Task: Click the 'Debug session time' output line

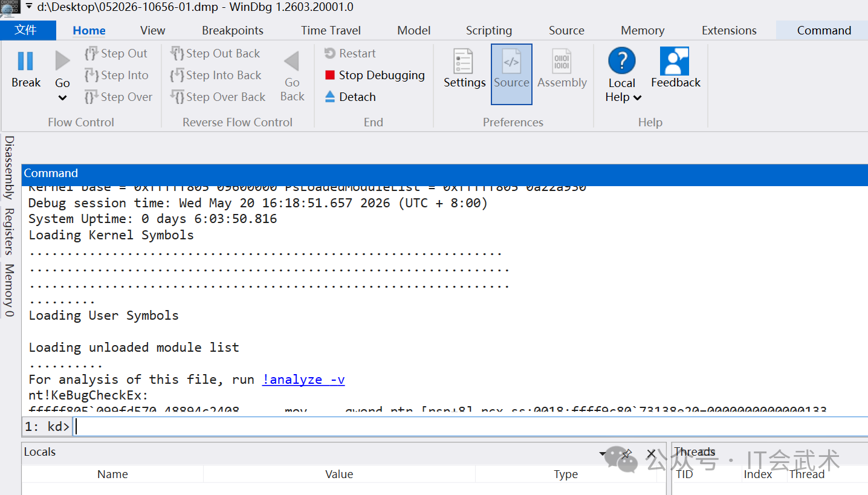Action: 258,203
